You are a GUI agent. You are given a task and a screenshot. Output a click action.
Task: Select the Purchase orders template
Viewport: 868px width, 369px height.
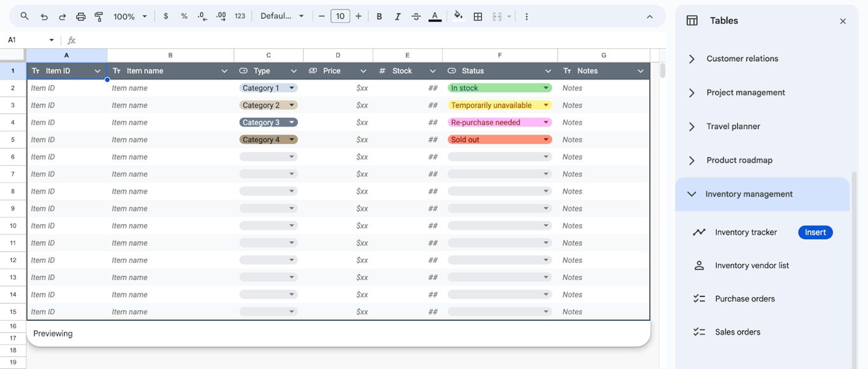(x=745, y=298)
